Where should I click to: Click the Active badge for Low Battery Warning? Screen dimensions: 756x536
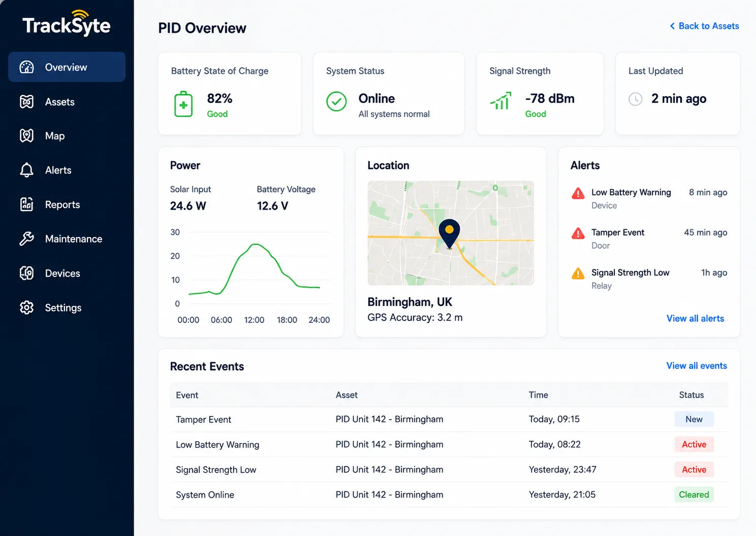(694, 444)
